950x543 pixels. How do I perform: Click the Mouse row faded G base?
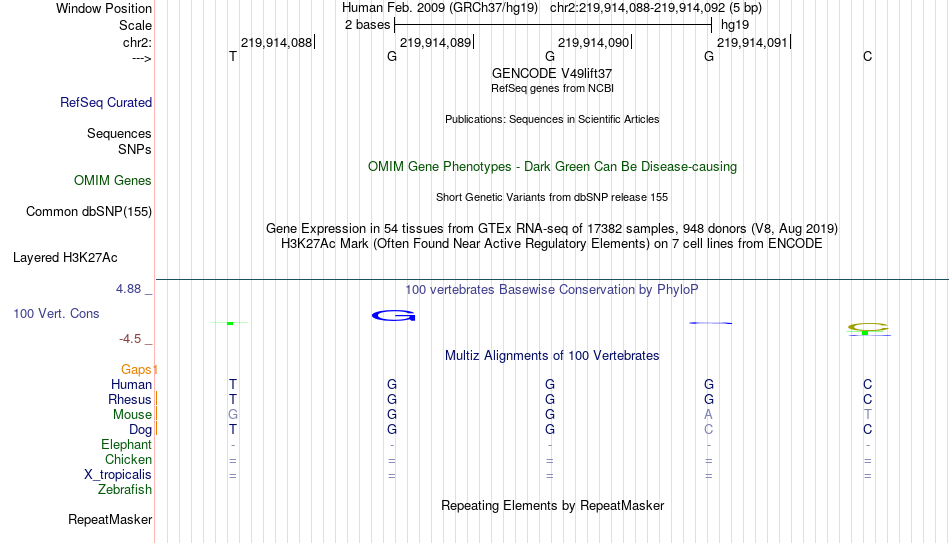pos(233,415)
